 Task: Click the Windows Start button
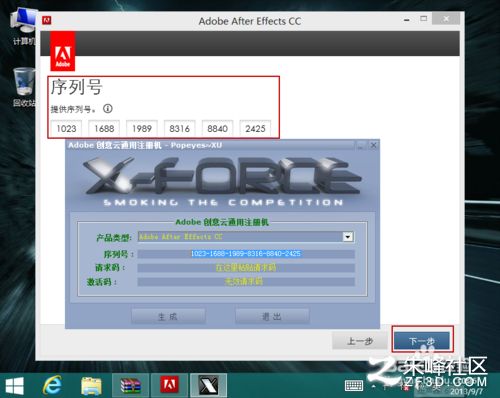pyautogui.click(x=15, y=386)
